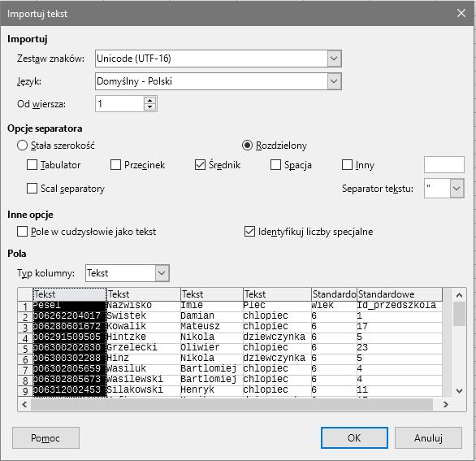Click the Od wiersza number field
Screen dimensions: 476x461
(119, 104)
